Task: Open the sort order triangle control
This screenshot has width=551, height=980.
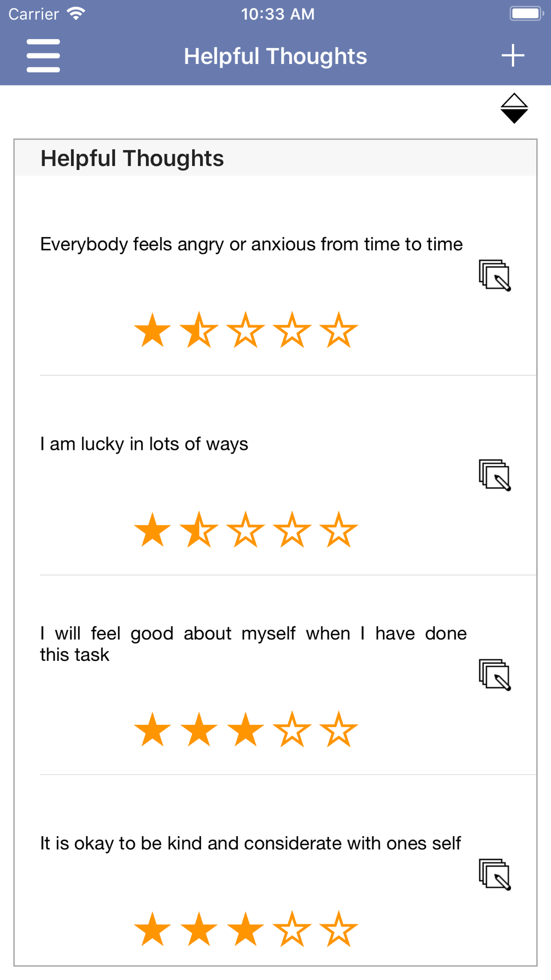Action: (x=514, y=109)
